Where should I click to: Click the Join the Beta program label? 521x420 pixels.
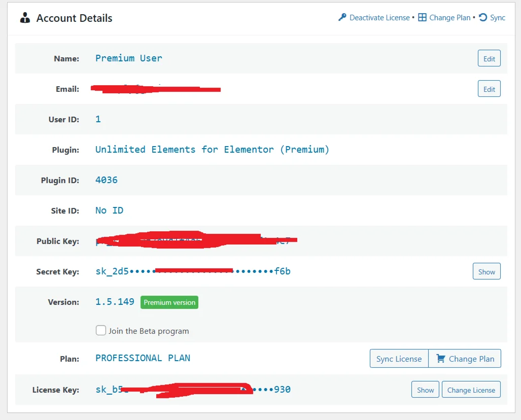pyautogui.click(x=149, y=331)
